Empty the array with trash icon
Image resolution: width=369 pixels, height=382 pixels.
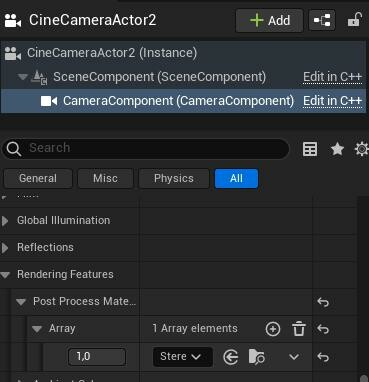coord(299,329)
